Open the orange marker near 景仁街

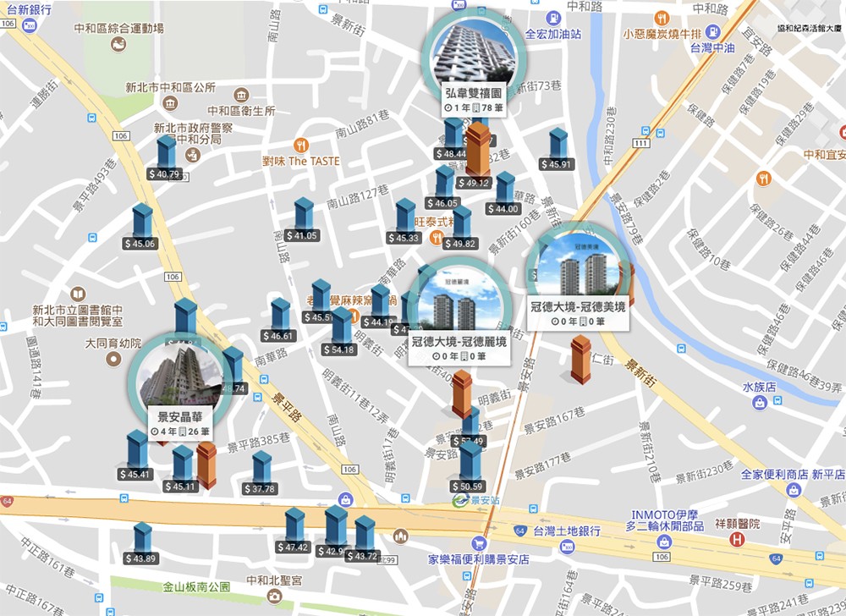581,360
